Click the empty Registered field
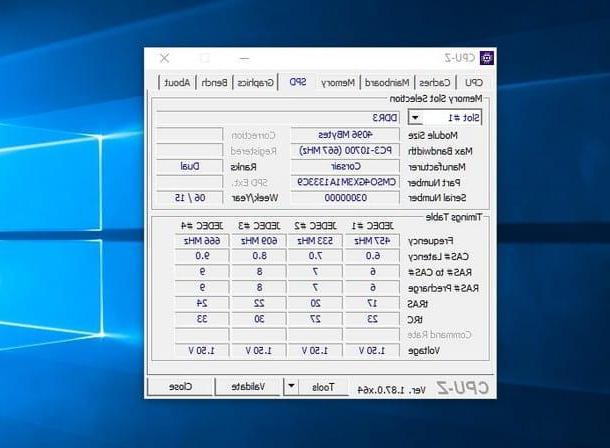Screen dimensions: 610x448 [190, 150]
